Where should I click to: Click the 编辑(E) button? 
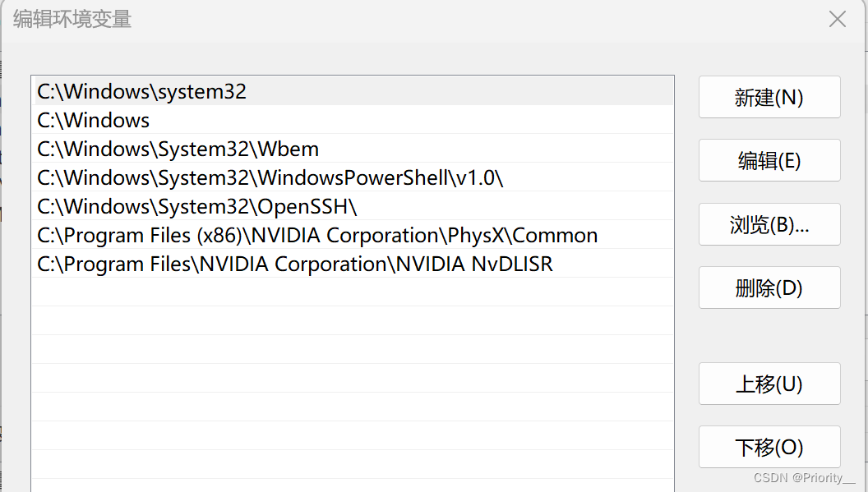[x=769, y=160]
